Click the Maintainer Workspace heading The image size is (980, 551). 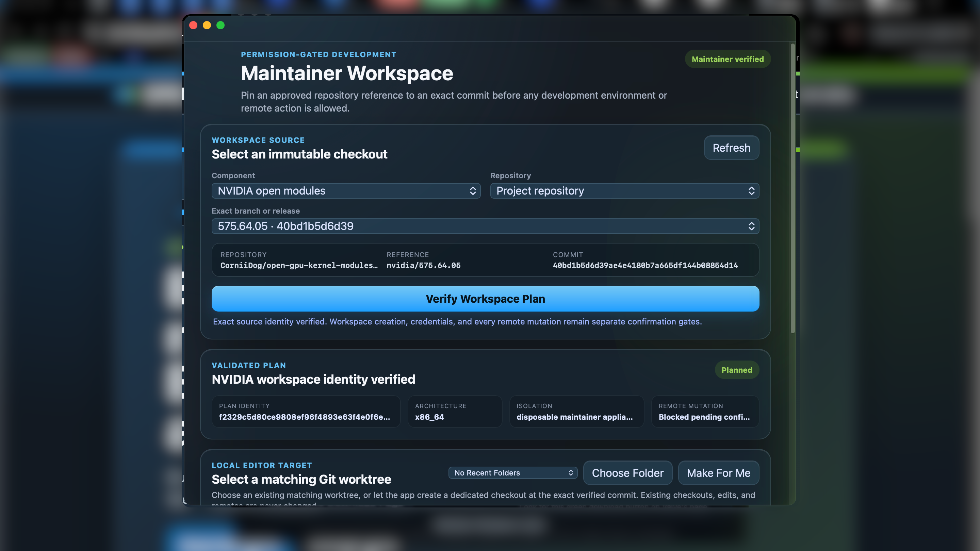pos(347,73)
